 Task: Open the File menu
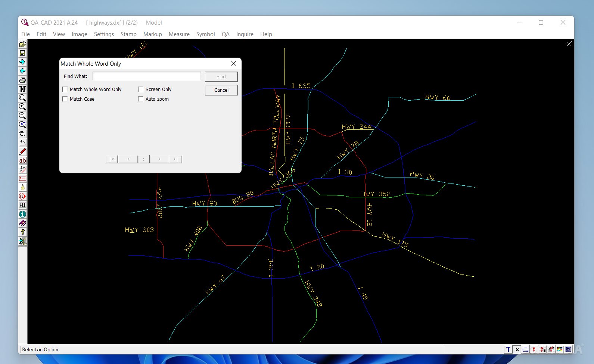pos(25,34)
